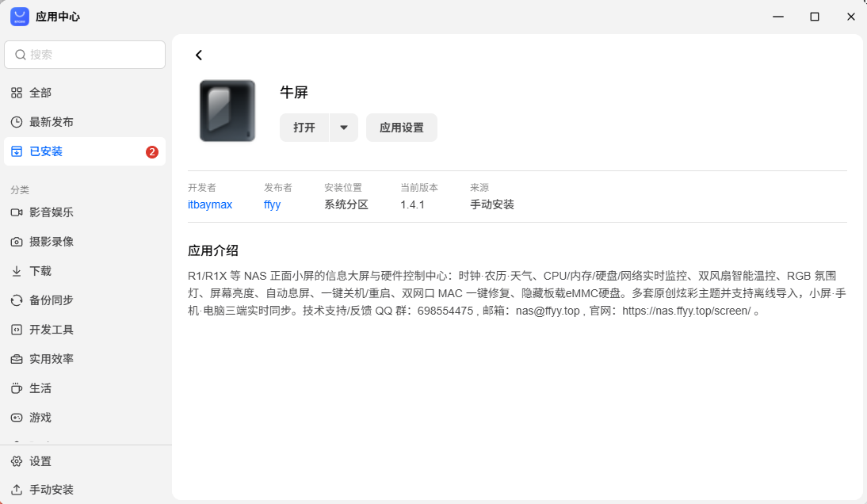
Task: Open 设置 in the sidebar
Action: (x=85, y=461)
